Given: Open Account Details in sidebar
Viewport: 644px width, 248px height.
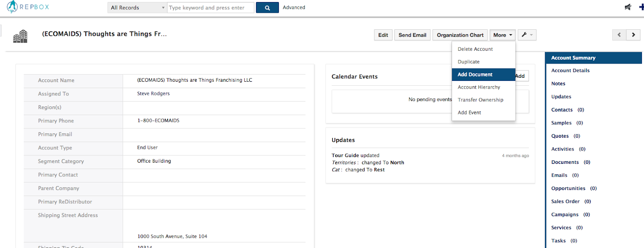Looking at the screenshot, I should [570, 70].
